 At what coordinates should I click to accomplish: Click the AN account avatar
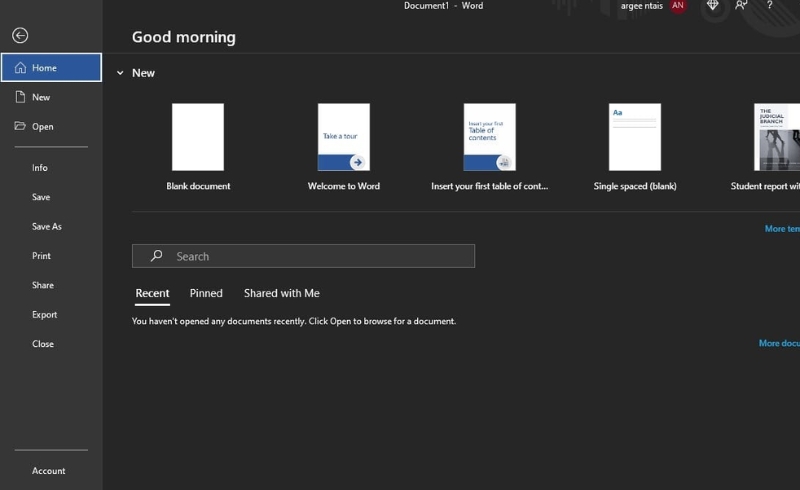click(x=678, y=6)
